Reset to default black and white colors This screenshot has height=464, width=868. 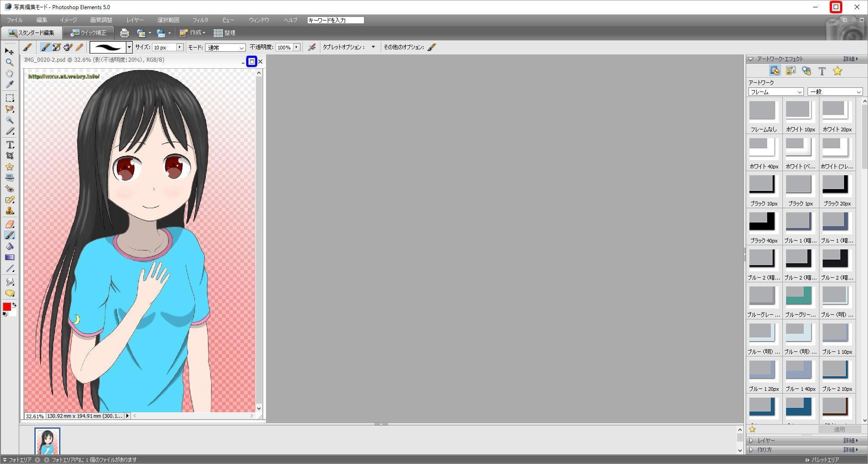click(x=5, y=314)
